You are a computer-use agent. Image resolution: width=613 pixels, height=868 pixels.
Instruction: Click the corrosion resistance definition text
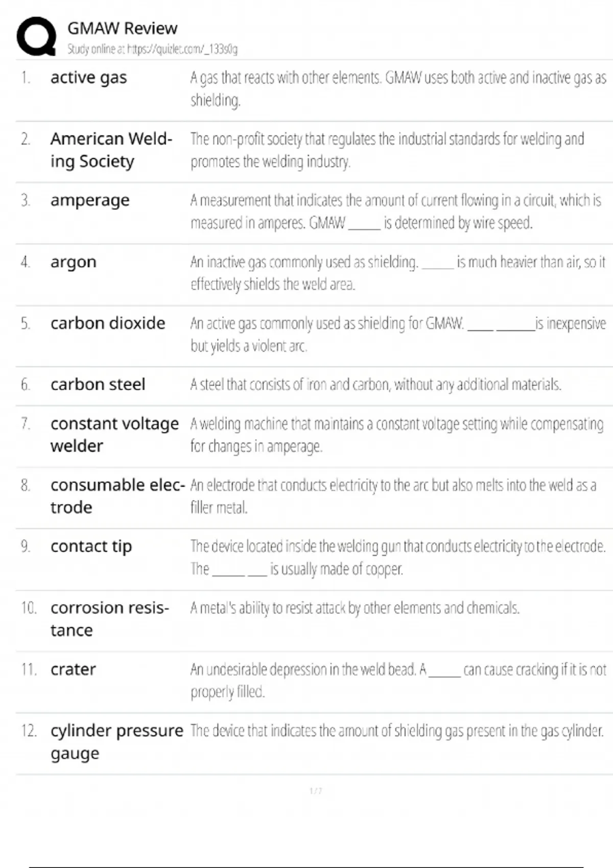point(355,608)
